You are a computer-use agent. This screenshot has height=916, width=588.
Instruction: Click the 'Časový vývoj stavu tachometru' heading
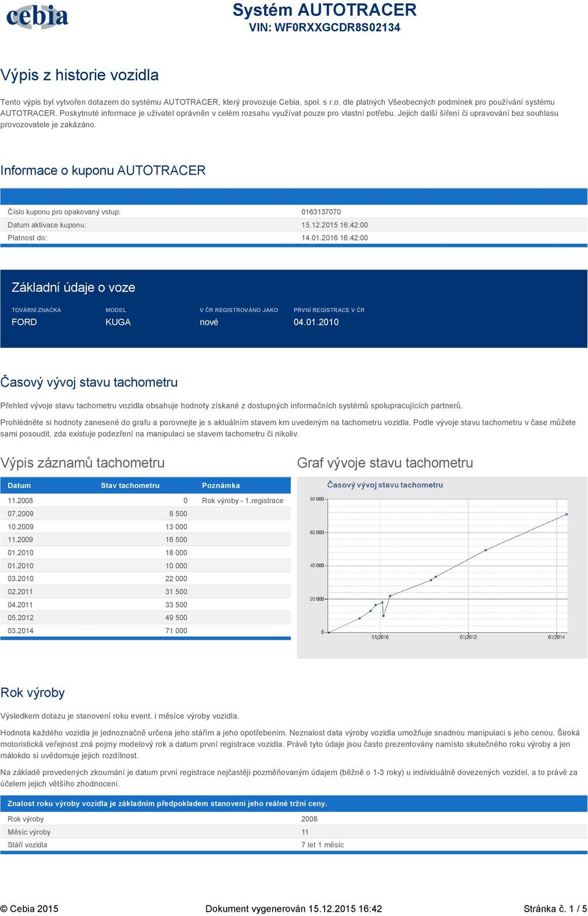point(89,382)
